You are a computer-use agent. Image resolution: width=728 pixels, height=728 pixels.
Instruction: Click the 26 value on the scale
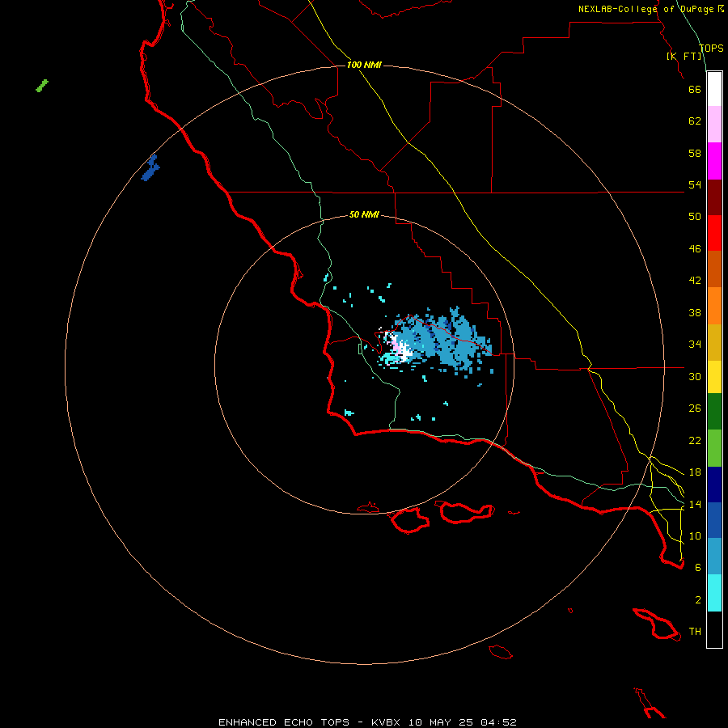(695, 408)
